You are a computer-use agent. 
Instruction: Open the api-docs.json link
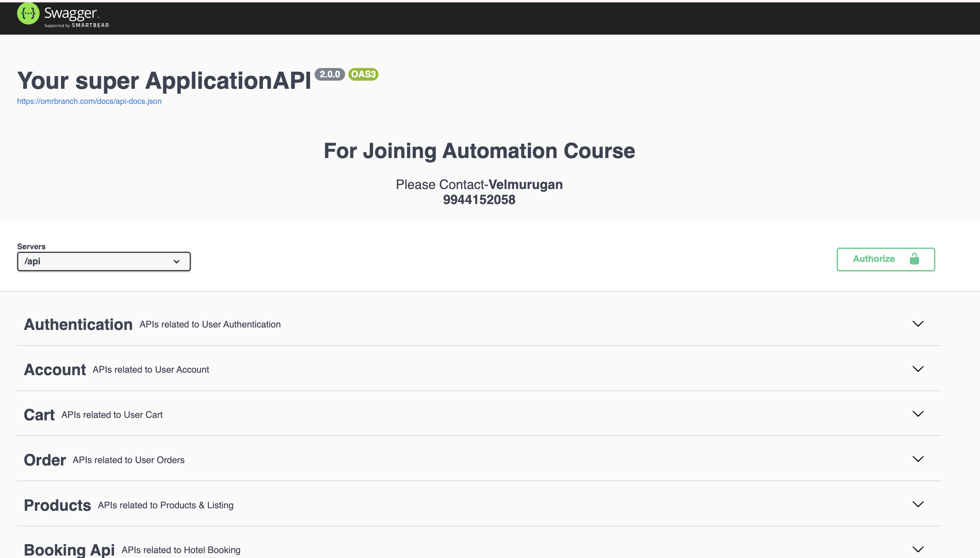pyautogui.click(x=89, y=101)
